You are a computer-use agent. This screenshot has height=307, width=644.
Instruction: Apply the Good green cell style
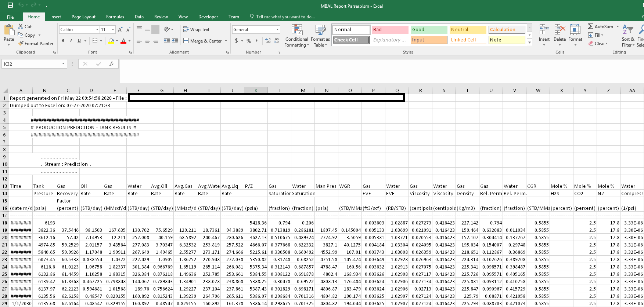pos(428,30)
